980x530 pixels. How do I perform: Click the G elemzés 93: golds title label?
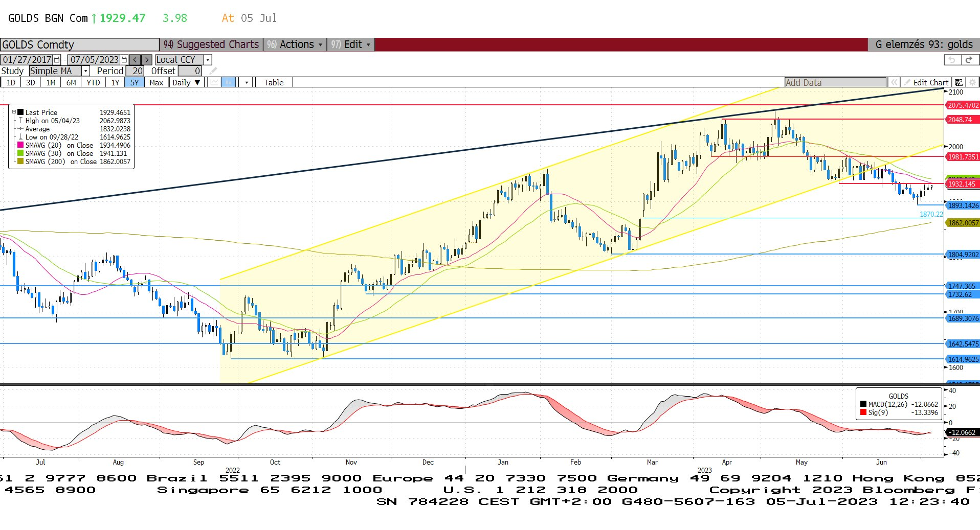click(924, 44)
